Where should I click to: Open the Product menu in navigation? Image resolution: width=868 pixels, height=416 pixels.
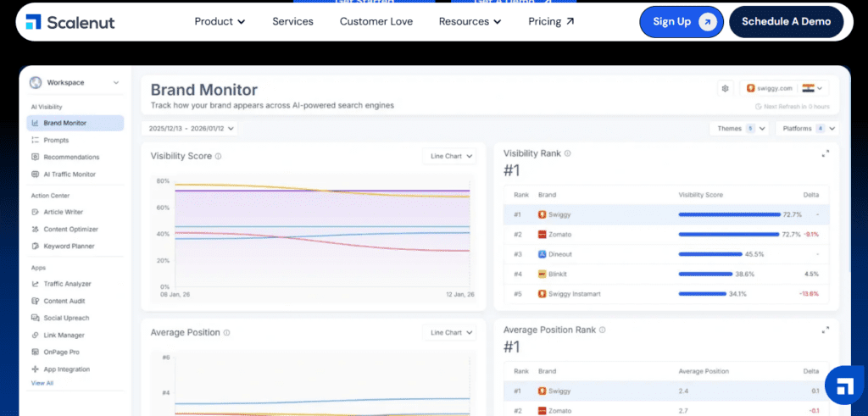pyautogui.click(x=220, y=21)
